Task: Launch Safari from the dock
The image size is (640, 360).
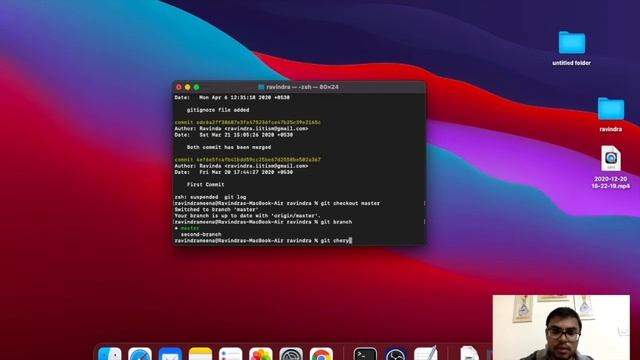Action: coord(140,354)
